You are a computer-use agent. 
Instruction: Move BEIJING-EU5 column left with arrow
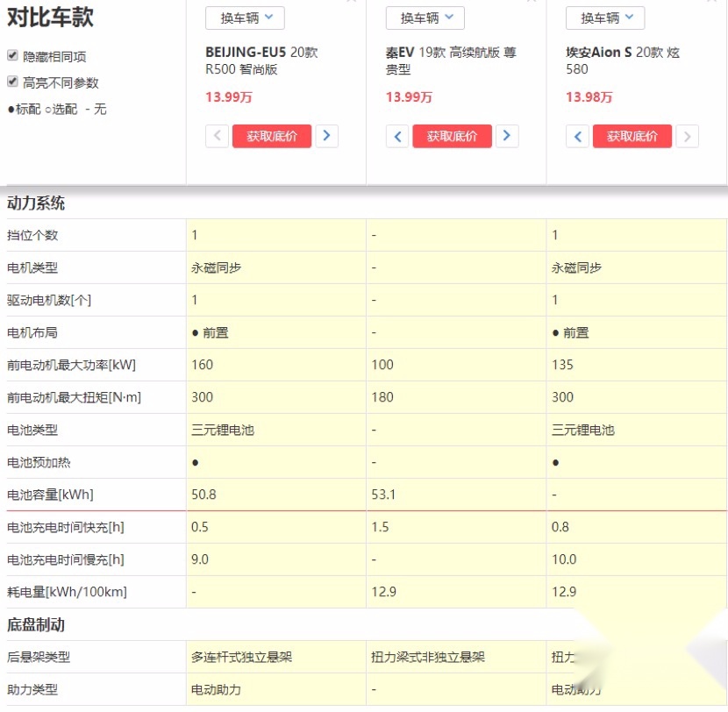pyautogui.click(x=217, y=136)
